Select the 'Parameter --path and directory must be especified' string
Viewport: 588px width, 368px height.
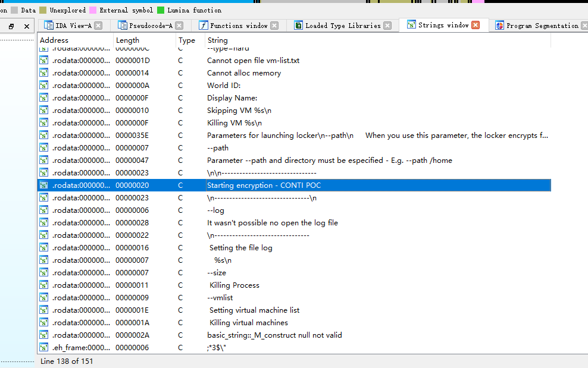pyautogui.click(x=330, y=161)
